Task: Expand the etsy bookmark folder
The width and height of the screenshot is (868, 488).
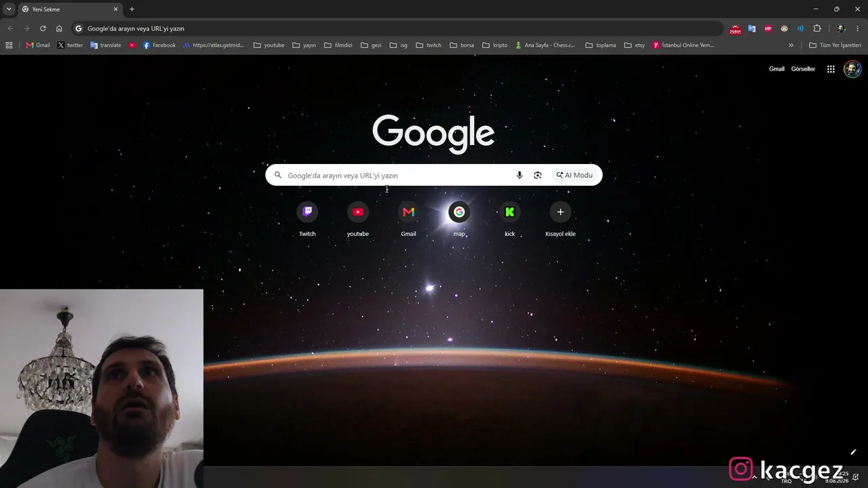Action: (635, 45)
